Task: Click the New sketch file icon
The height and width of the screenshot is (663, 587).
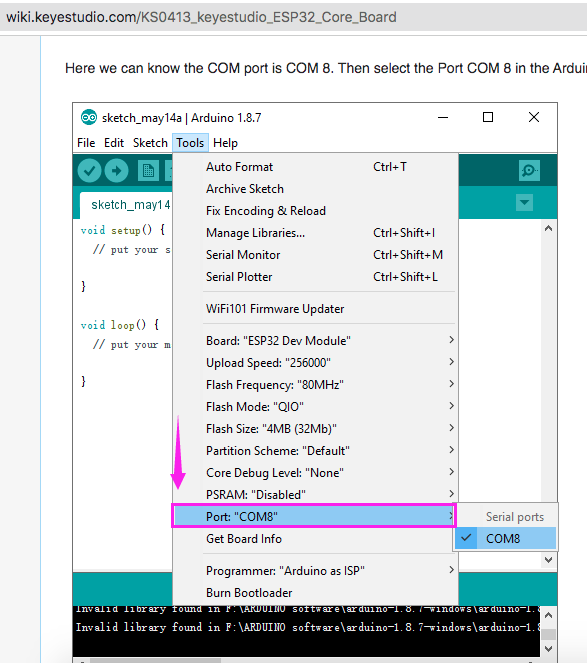Action: point(148,171)
